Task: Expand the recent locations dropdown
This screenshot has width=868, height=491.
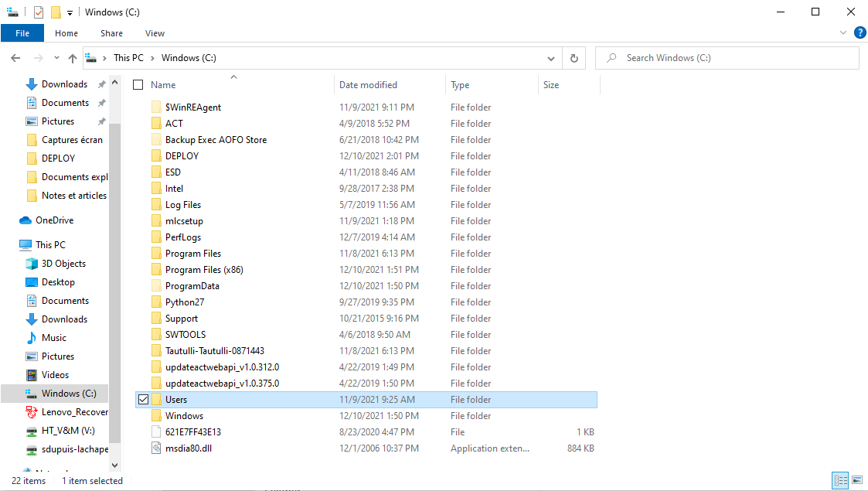Action: [56, 58]
